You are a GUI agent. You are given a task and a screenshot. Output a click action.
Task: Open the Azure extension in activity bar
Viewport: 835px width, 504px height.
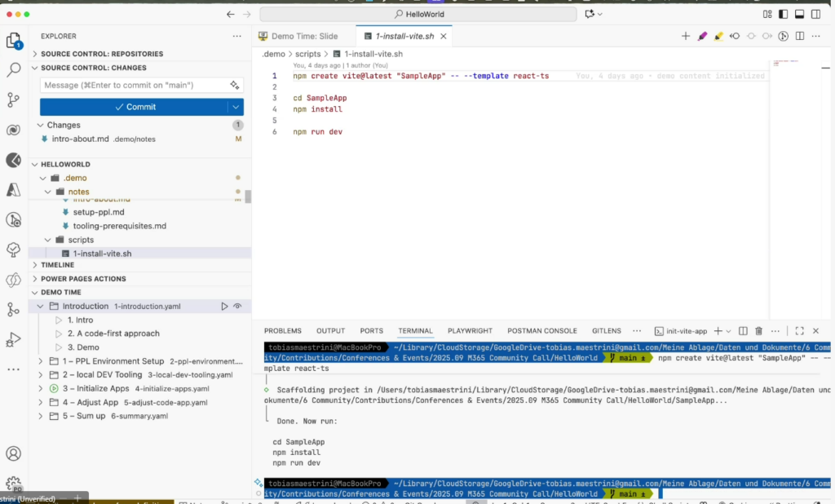coord(13,190)
